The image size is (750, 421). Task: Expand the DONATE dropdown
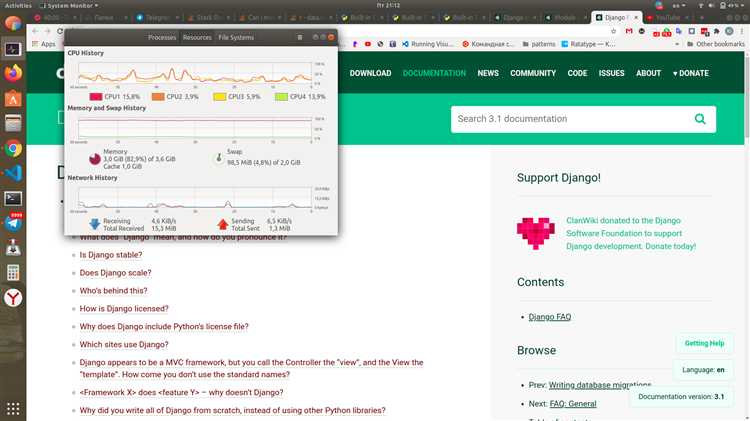pyautogui.click(x=691, y=73)
